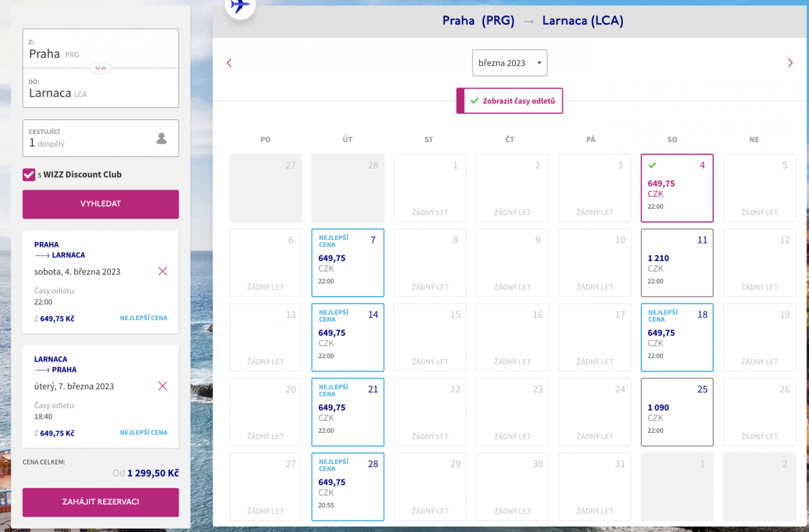Click the airplane icon at top
Image resolution: width=809 pixels, height=532 pixels.
click(239, 5)
